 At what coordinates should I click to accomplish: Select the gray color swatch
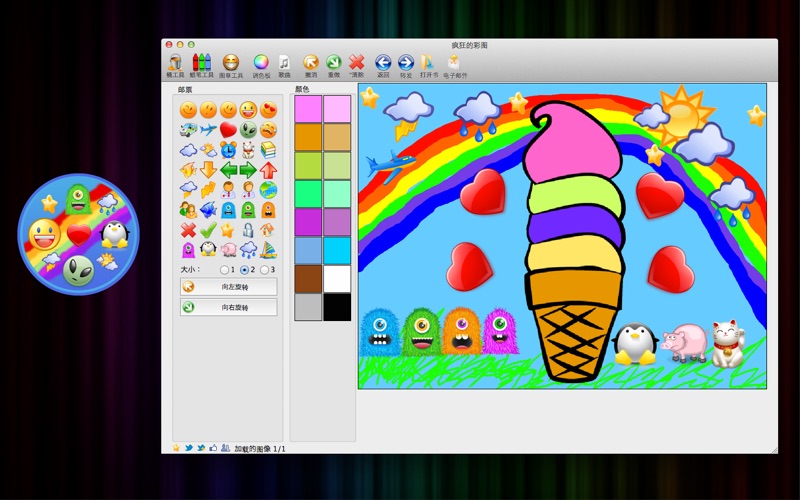(x=308, y=307)
